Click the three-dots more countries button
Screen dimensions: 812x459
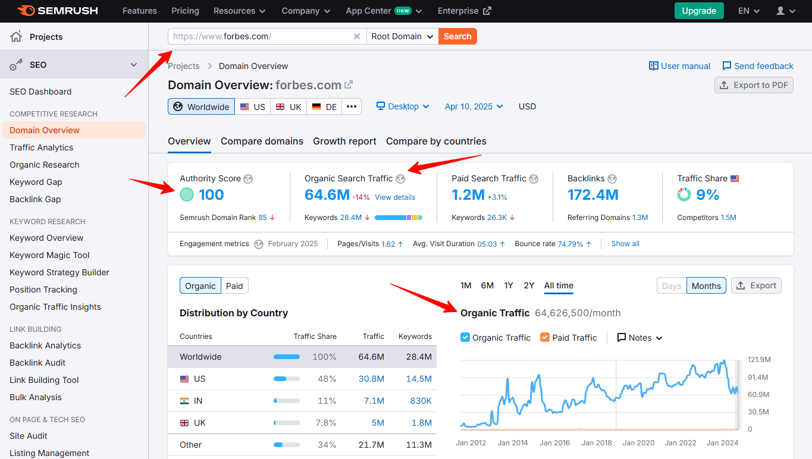pyautogui.click(x=352, y=107)
